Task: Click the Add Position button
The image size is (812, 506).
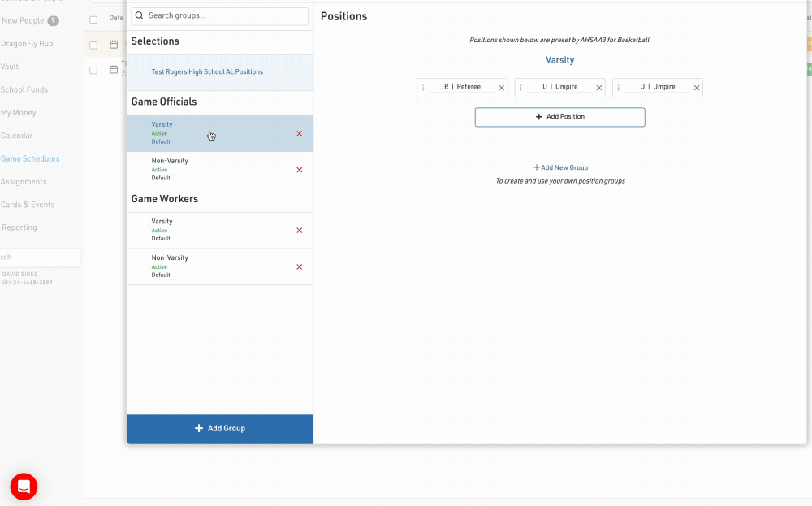Action: pos(559,117)
